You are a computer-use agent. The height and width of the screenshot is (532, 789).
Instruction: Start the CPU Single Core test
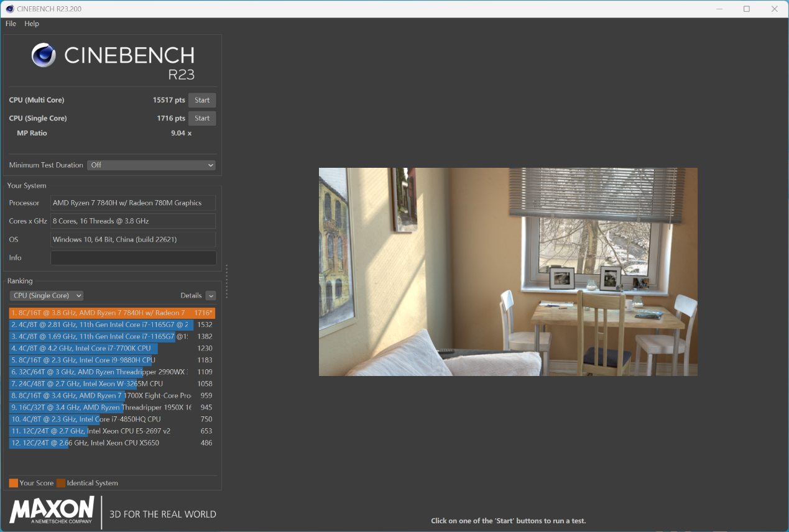click(x=202, y=118)
